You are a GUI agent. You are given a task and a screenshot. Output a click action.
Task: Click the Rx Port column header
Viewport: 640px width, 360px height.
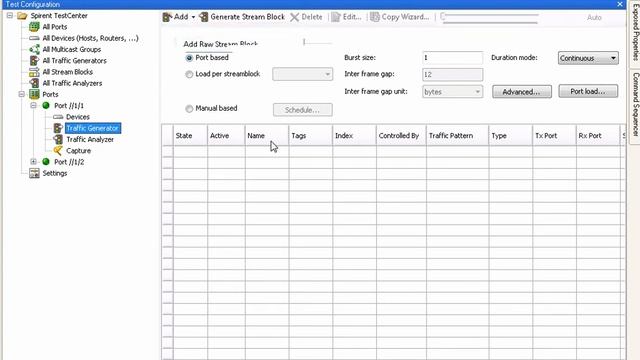[x=598, y=136]
